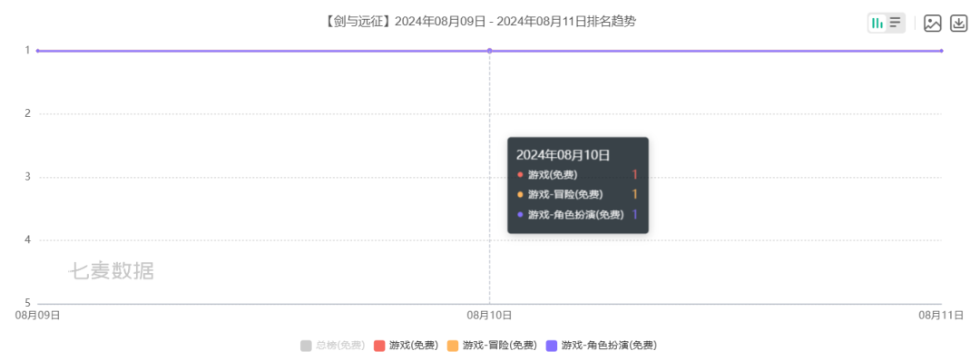This screenshot has width=980, height=361.
Task: Click the red 游戏(免费) color swatch
Action: point(378,346)
